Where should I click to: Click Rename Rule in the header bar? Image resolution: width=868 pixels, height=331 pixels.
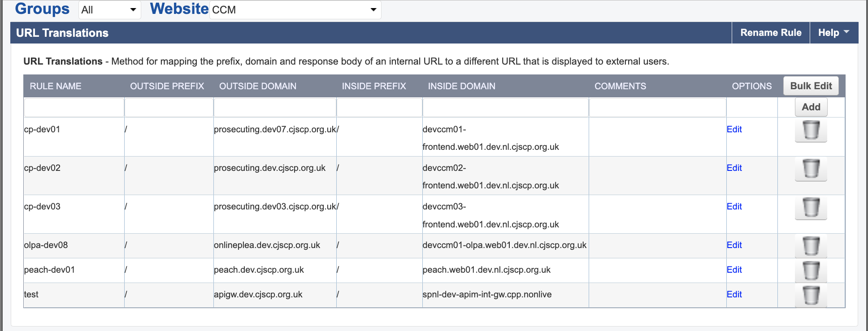coord(771,33)
